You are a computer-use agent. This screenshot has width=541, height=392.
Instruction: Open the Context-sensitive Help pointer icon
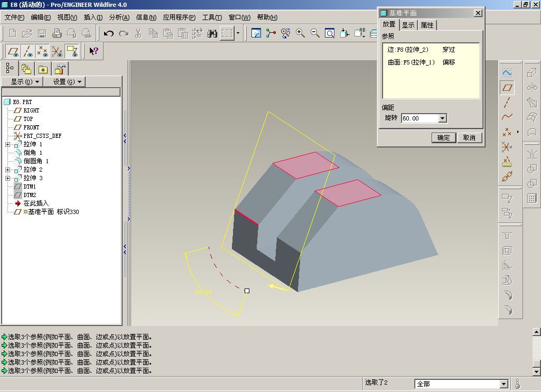click(x=94, y=51)
